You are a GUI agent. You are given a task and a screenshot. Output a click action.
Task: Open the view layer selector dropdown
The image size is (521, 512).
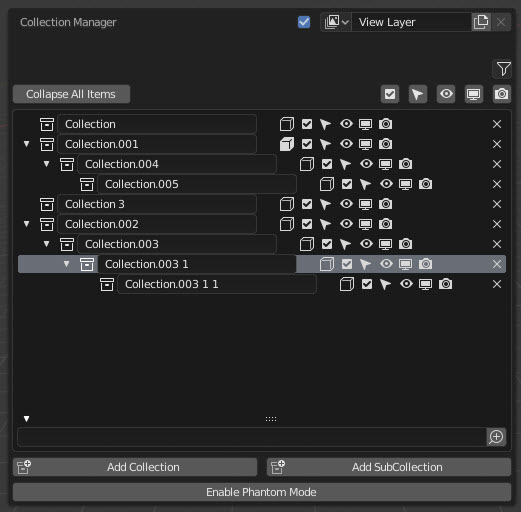click(x=336, y=22)
